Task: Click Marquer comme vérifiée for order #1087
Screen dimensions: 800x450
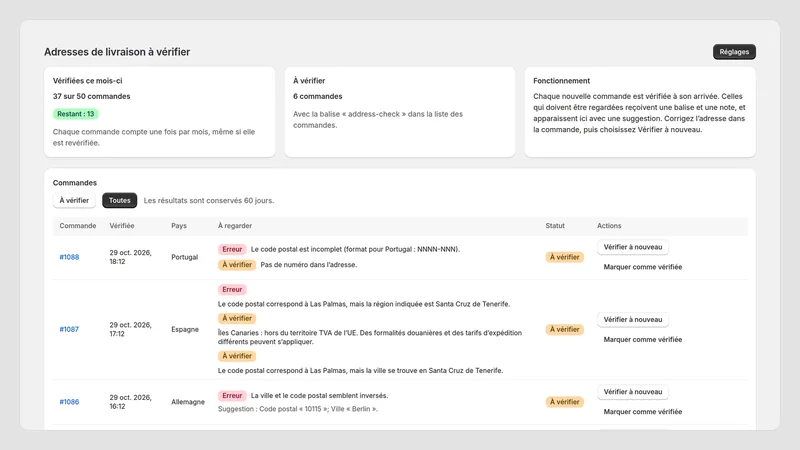Action: tap(642, 339)
